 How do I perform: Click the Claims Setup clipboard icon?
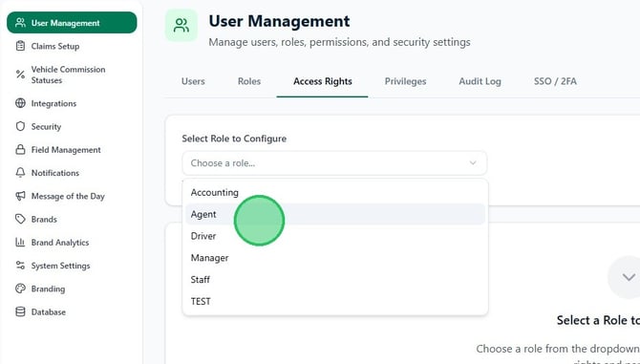[20, 46]
